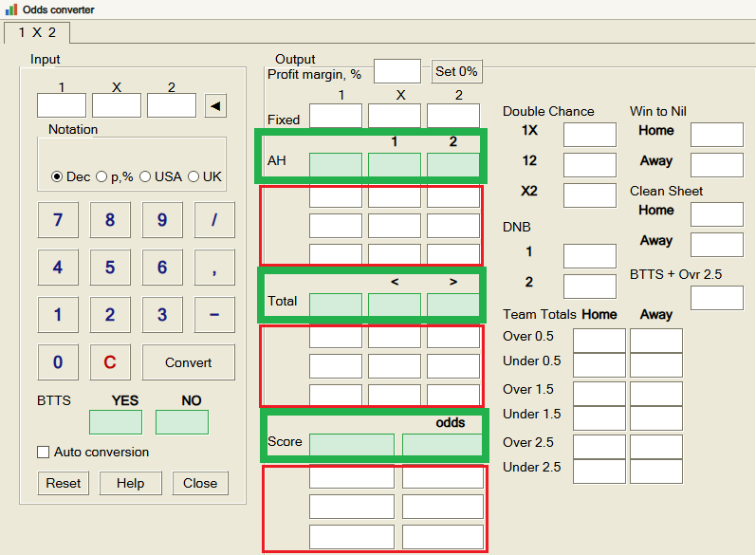Image resolution: width=756 pixels, height=555 pixels.
Task: Click the Close button in Input panel
Action: (x=200, y=483)
